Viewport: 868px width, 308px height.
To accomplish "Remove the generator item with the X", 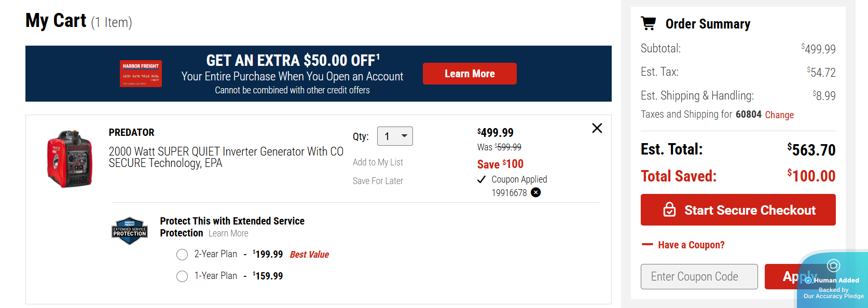I will tap(597, 128).
